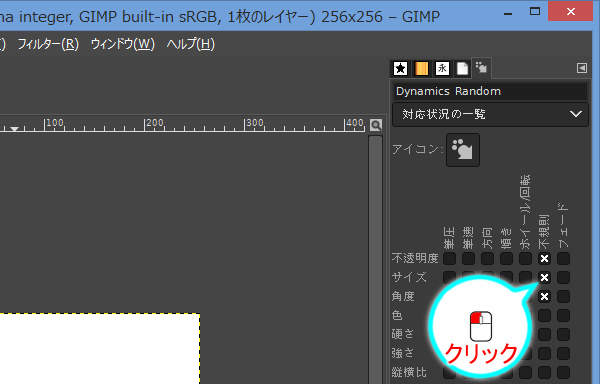Viewport: 600px width, 384px height.
Task: Click the paw dynamics icon button next to アイコン
Action: (463, 150)
